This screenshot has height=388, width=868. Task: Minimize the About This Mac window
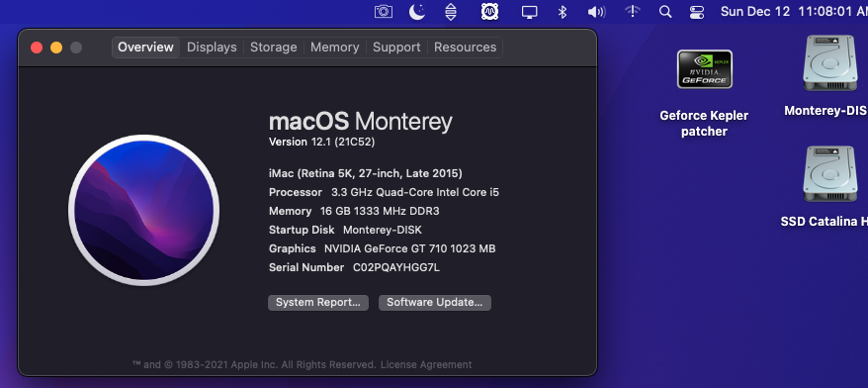click(x=56, y=48)
